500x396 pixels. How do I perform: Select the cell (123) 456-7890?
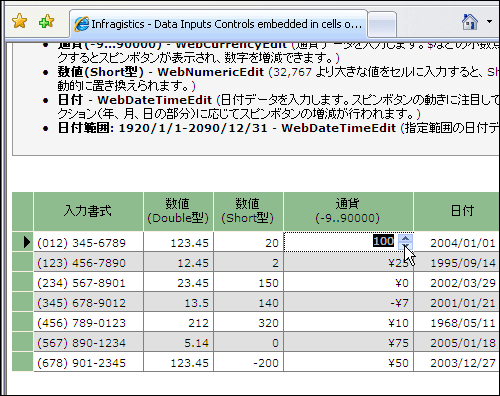pyautogui.click(x=88, y=262)
